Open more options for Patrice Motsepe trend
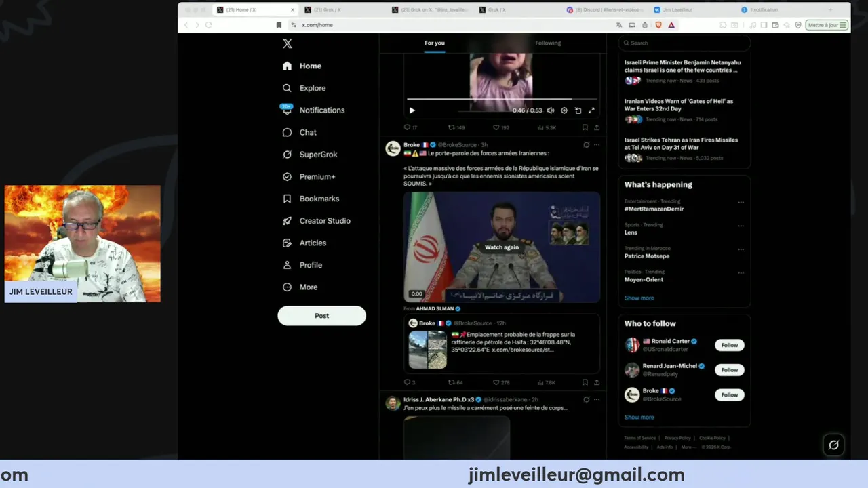The image size is (868, 488). tap(741, 249)
